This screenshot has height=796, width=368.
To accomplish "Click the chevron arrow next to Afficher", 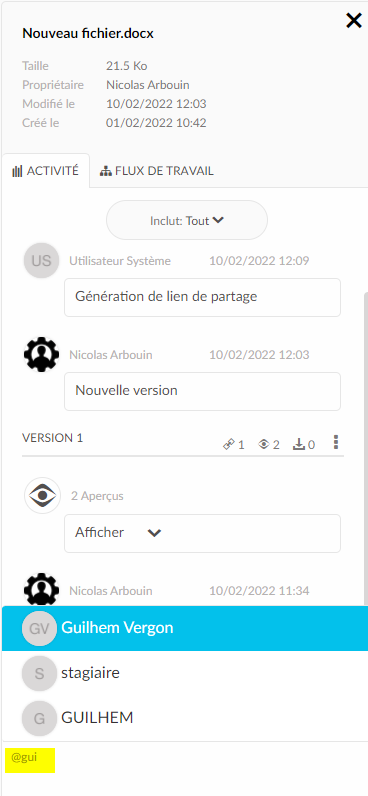I will (x=154, y=533).
